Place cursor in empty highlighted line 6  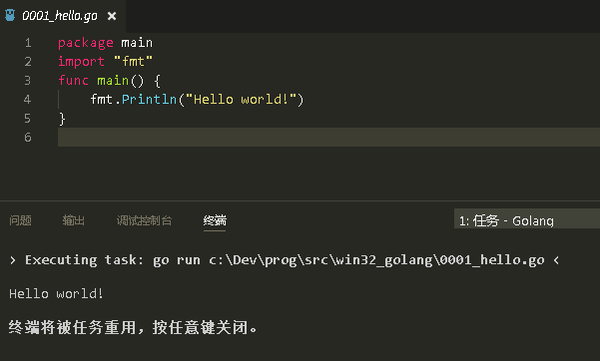pyautogui.click(x=329, y=137)
